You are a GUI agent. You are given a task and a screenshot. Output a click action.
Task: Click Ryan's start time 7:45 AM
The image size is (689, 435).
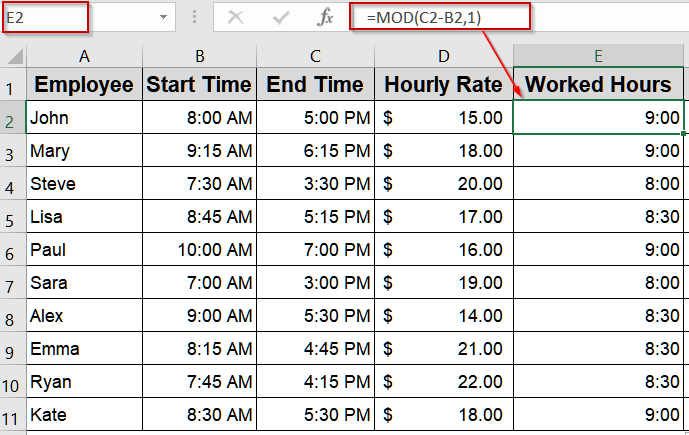click(199, 381)
